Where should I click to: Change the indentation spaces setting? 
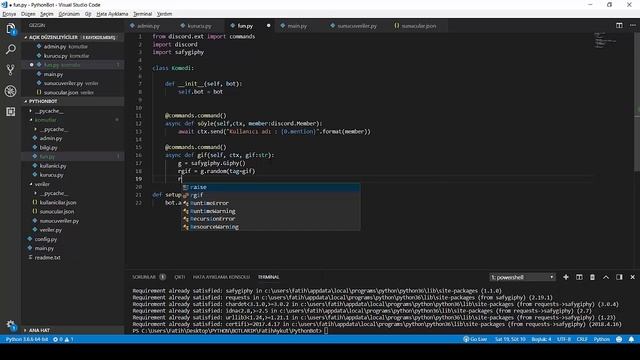541,340
